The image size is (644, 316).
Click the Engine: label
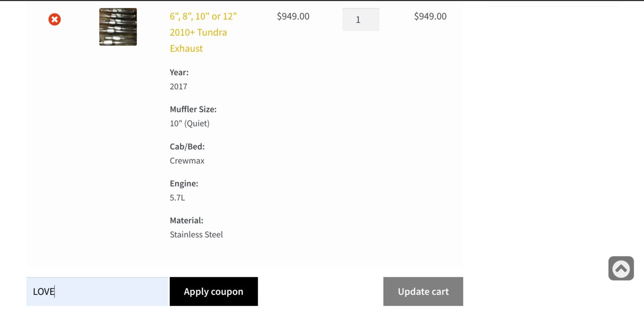[x=184, y=183]
